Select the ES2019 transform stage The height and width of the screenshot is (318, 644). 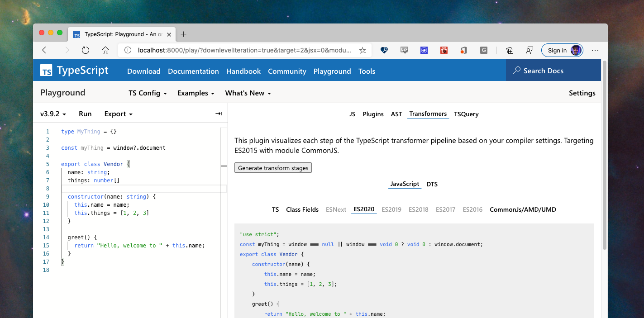391,209
